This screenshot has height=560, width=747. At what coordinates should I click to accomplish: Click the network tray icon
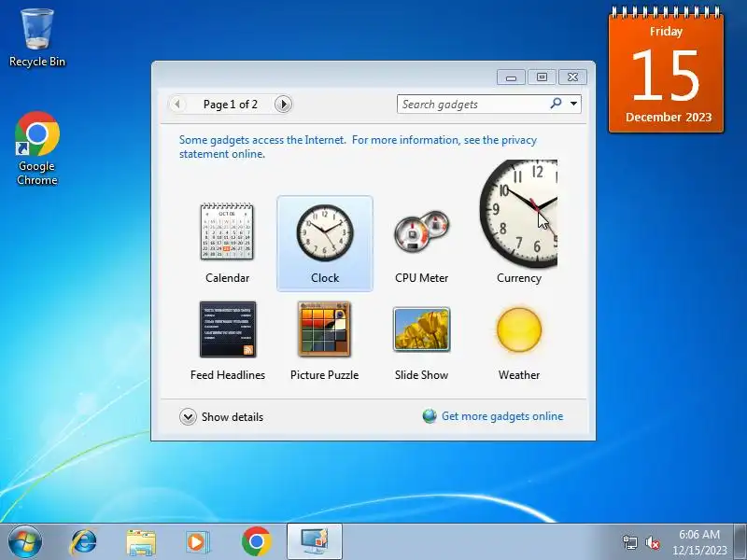click(x=629, y=542)
